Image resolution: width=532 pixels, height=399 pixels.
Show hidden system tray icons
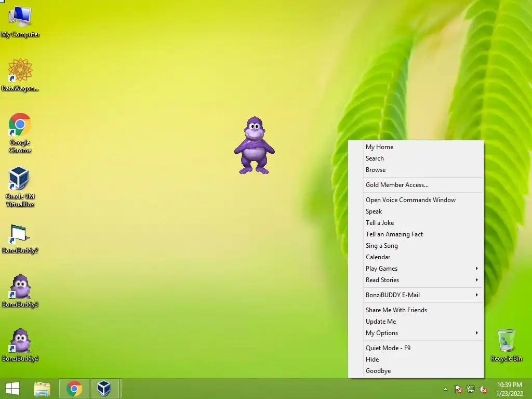click(445, 389)
